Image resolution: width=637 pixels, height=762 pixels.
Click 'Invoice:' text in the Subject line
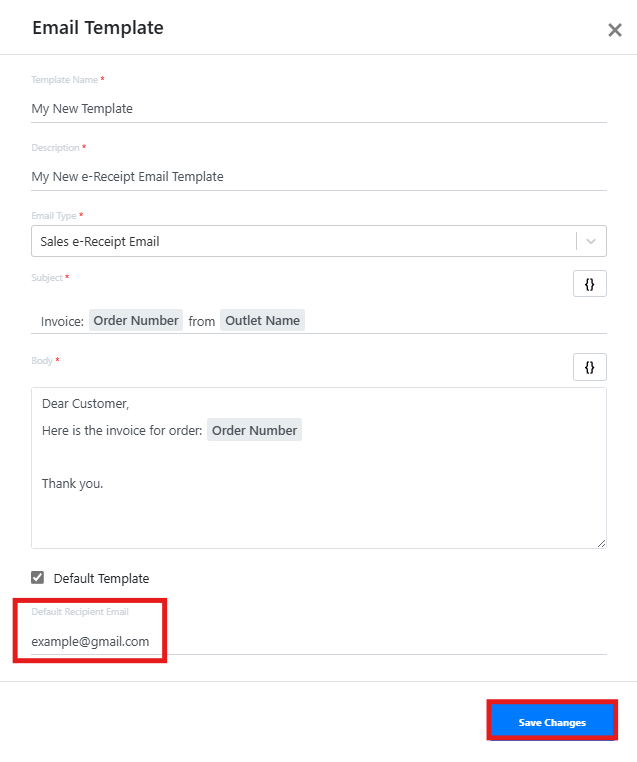pyautogui.click(x=62, y=322)
